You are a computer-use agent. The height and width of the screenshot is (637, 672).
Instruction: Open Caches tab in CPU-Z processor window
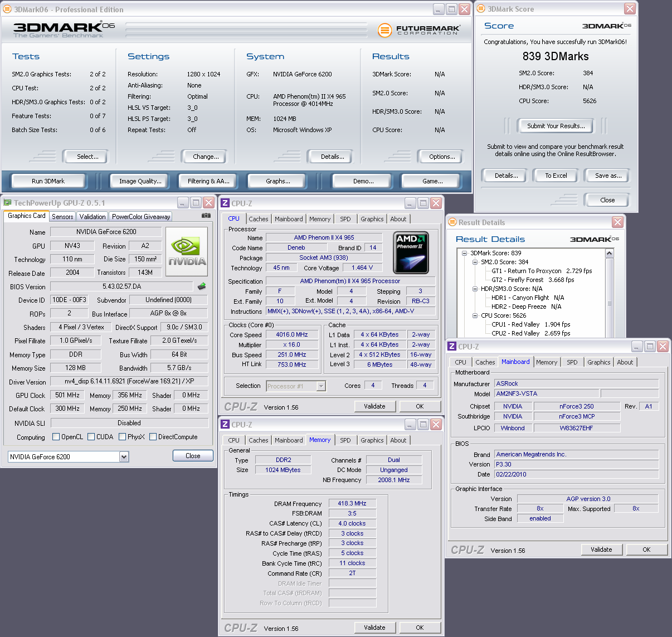point(259,219)
